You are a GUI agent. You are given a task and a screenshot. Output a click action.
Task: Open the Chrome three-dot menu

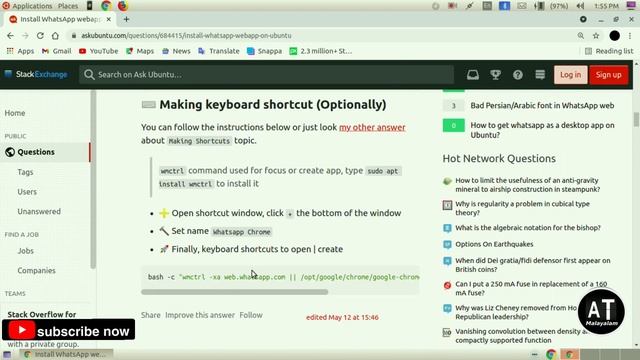click(x=630, y=36)
